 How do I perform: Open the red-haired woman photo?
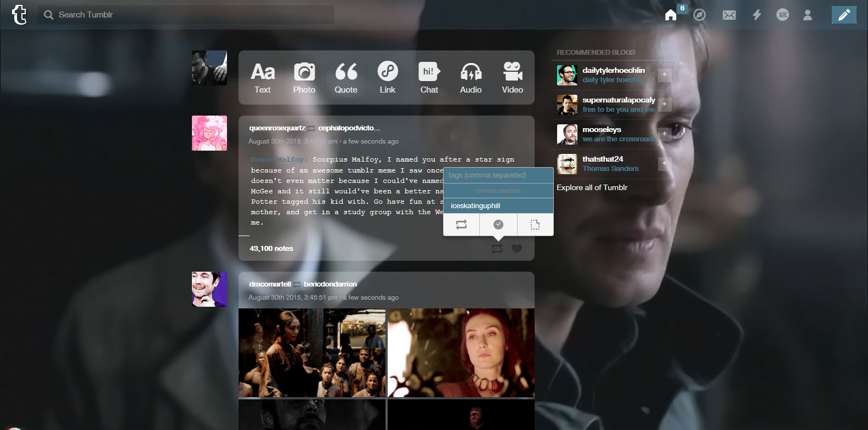[x=461, y=353]
